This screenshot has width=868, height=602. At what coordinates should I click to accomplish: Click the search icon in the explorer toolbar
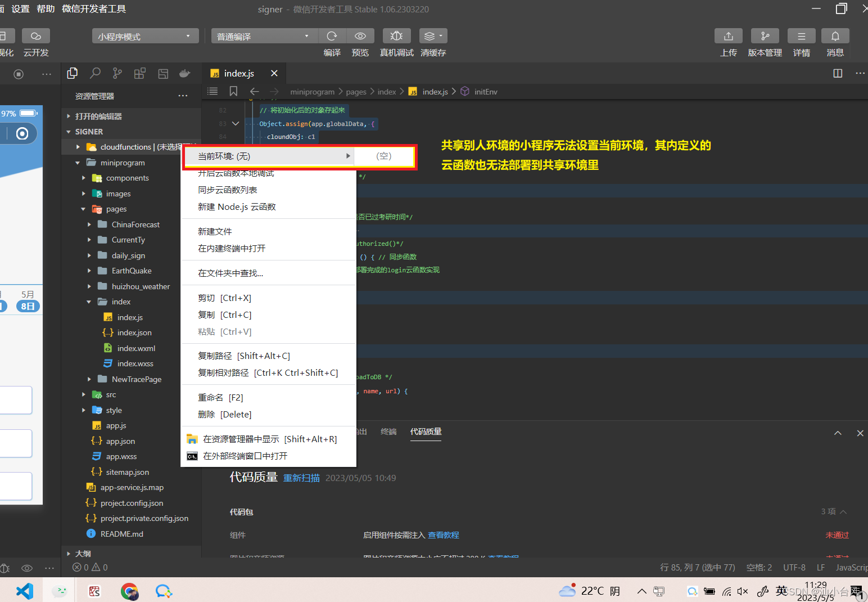(x=94, y=73)
